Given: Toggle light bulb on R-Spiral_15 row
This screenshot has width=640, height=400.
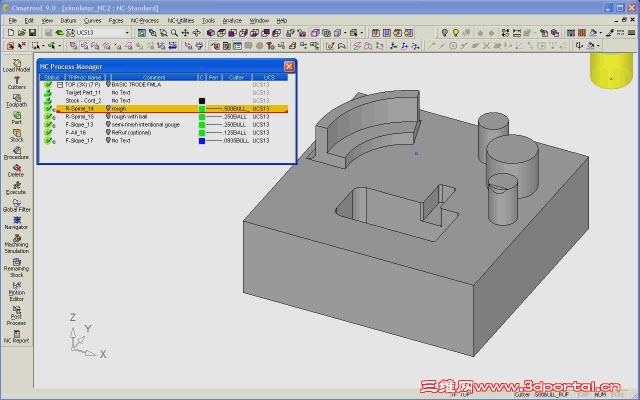Looking at the screenshot, I should pyautogui.click(x=108, y=116).
